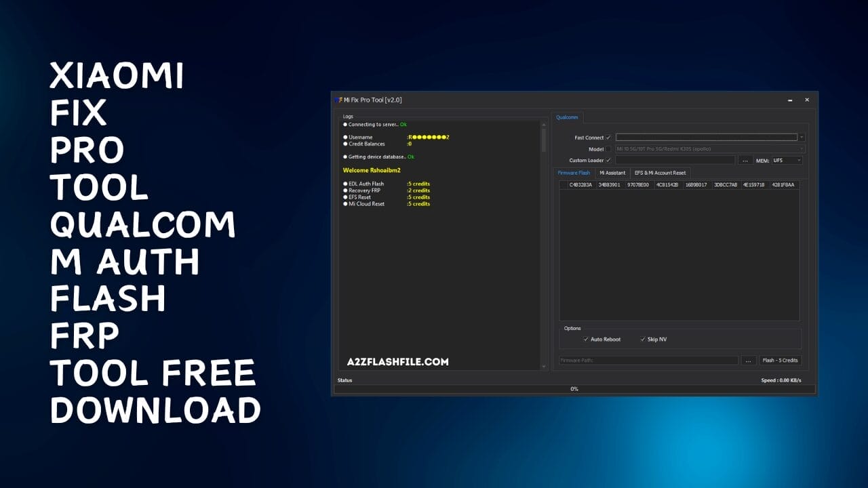The width and height of the screenshot is (868, 488).
Task: Switch to the Mi Assistant tab
Action: point(612,173)
